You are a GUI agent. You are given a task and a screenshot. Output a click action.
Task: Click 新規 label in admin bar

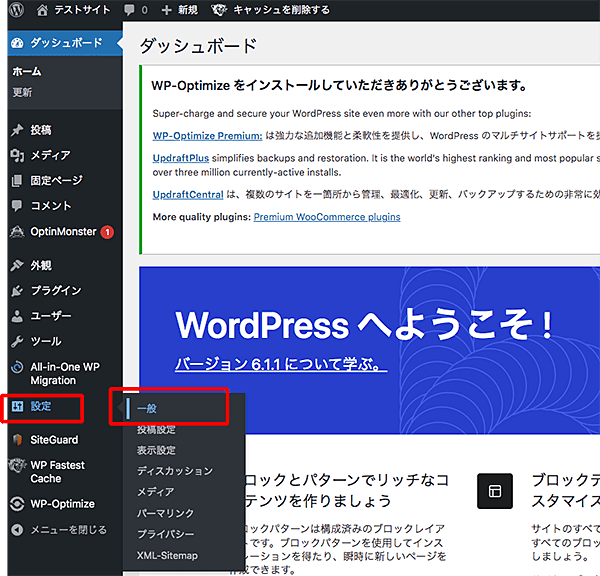[188, 10]
